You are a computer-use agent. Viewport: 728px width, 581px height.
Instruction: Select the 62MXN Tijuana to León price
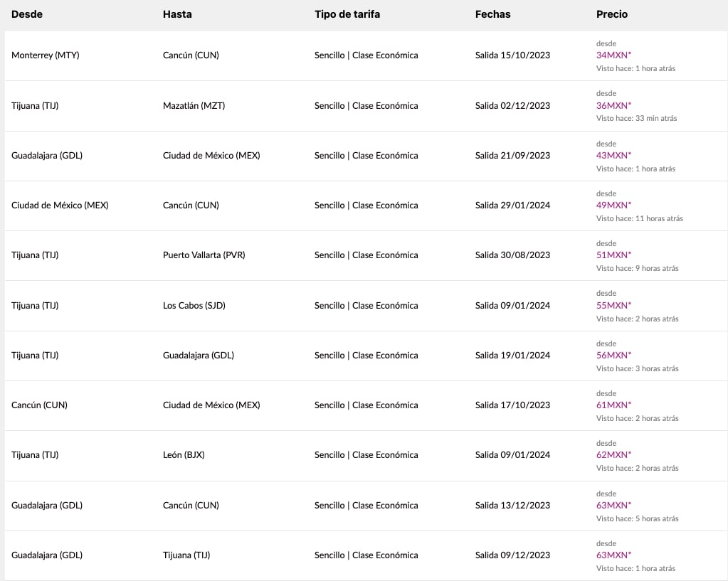pos(613,454)
